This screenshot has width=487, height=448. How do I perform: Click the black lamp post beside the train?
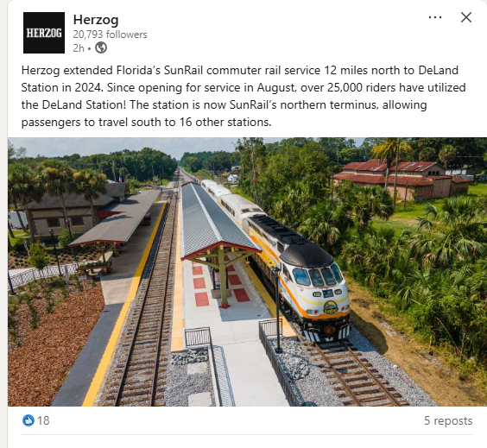click(x=277, y=311)
